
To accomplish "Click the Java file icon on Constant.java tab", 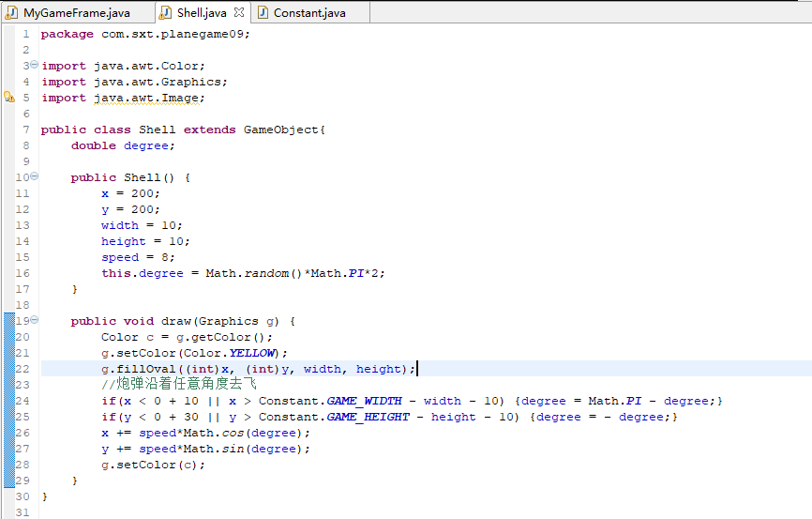I will click(x=263, y=12).
